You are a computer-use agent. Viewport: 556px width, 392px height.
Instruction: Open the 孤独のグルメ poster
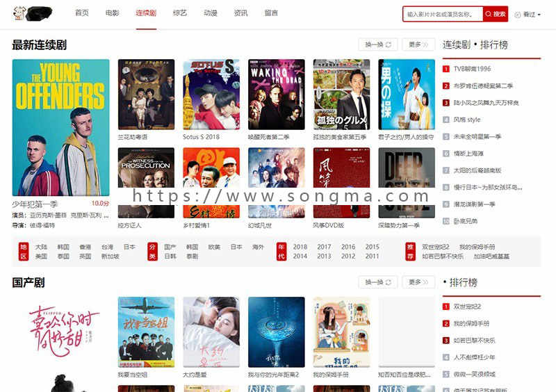coord(341,95)
